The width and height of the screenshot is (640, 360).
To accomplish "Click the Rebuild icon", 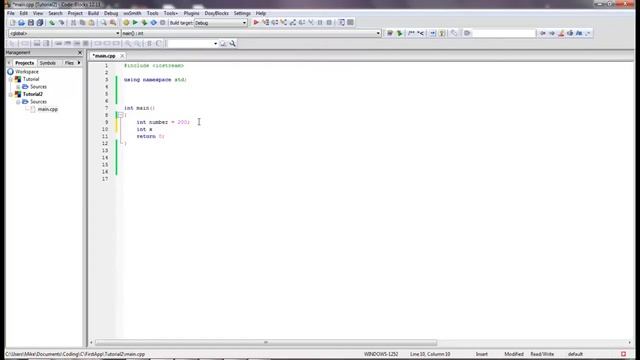I will (x=153, y=23).
